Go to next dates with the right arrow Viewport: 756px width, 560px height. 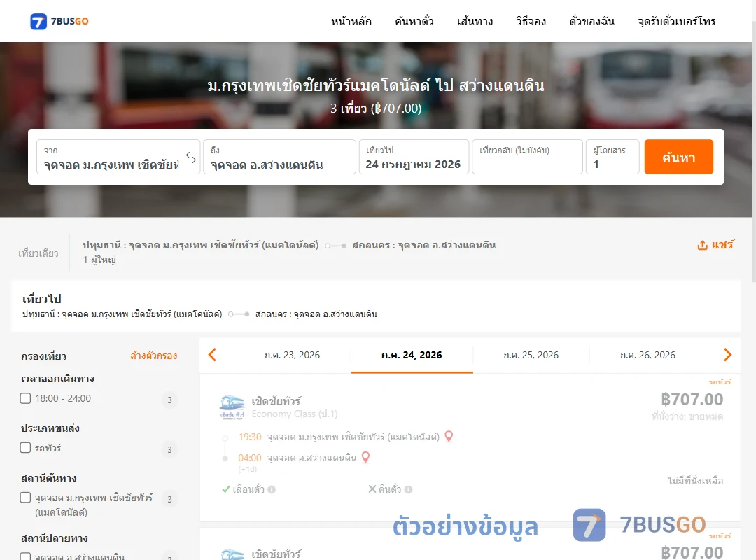(727, 355)
